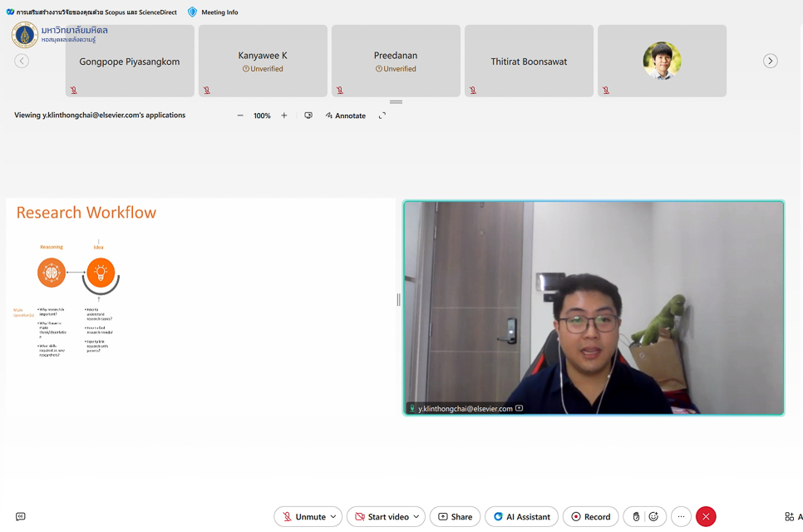Open the more options ellipsis menu
This screenshot has height=532, width=803.
[681, 516]
